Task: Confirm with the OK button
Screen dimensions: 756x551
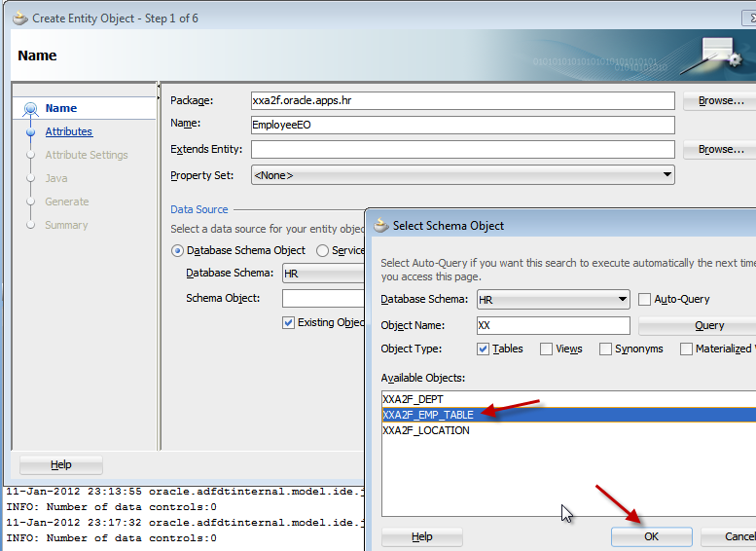Action: tap(651, 536)
